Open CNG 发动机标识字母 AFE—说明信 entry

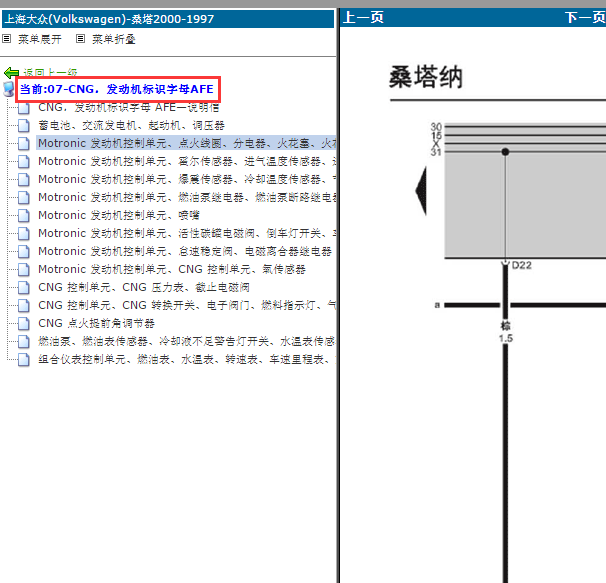click(x=129, y=107)
